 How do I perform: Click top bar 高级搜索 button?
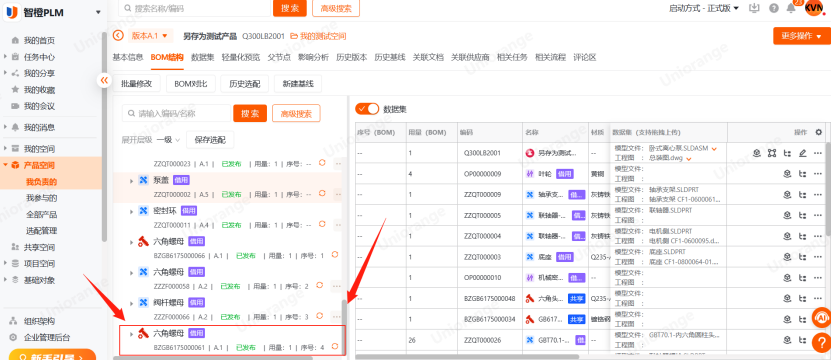(x=336, y=8)
